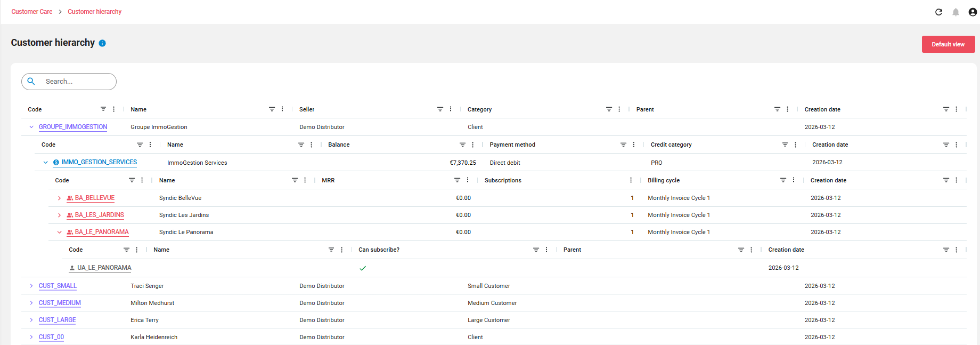Expand the CUST_MEDIUM row
980x345 pixels.
coord(31,303)
